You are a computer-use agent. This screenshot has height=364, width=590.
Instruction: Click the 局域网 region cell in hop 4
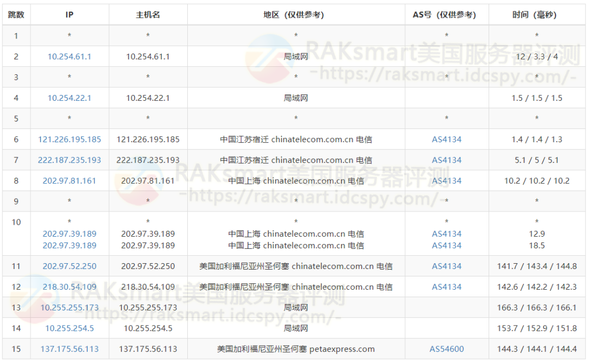coord(296,98)
